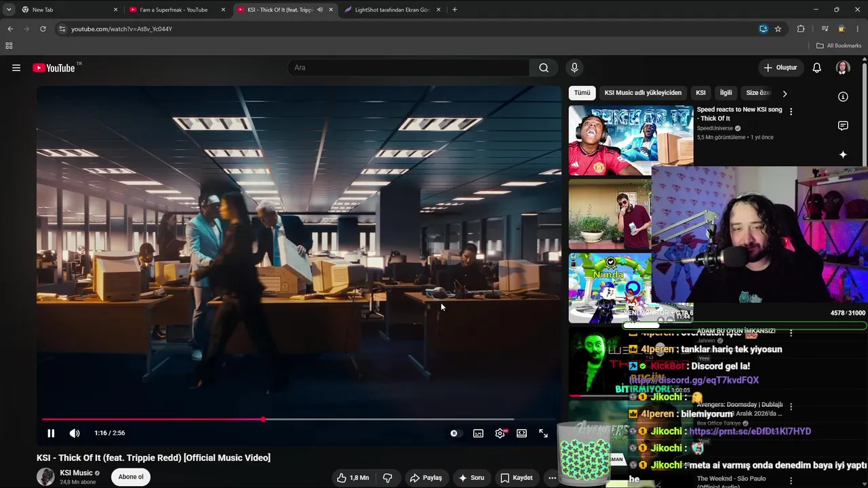Open the YouTube guide hamburger menu
868x488 pixels.
[16, 68]
